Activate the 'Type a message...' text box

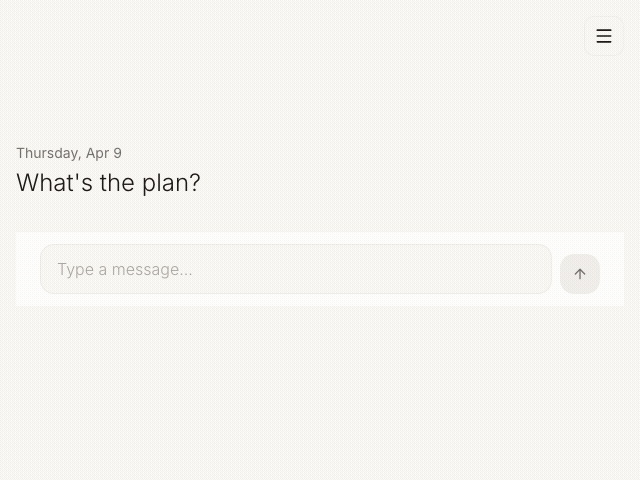[296, 269]
